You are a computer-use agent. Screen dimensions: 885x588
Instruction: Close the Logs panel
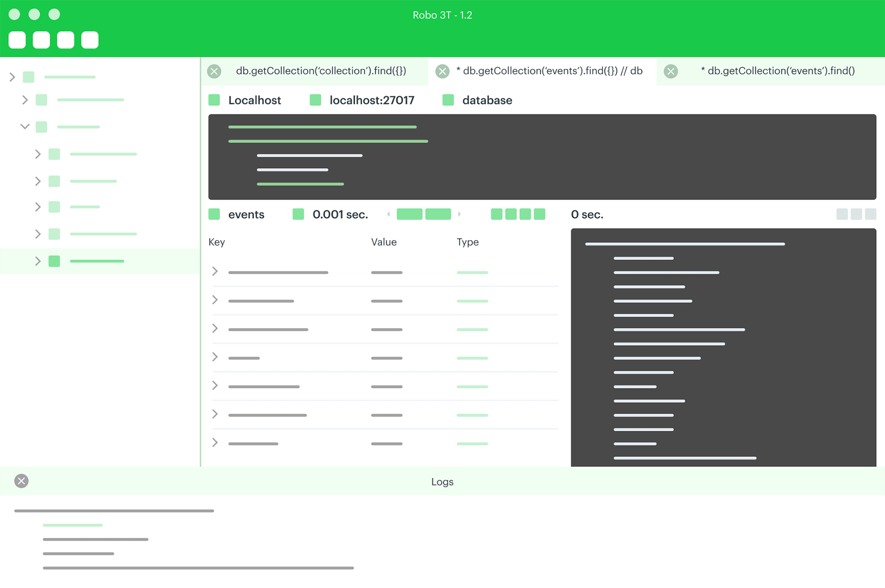[21, 481]
